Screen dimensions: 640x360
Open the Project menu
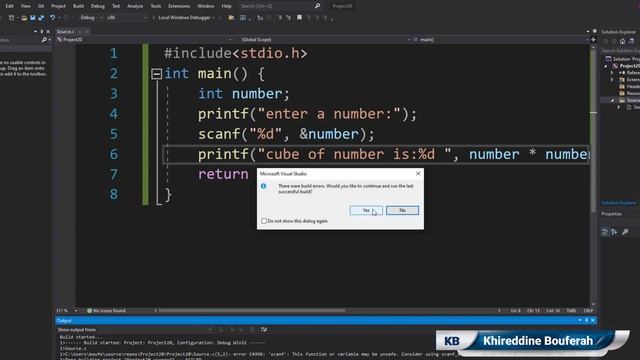coord(58,6)
